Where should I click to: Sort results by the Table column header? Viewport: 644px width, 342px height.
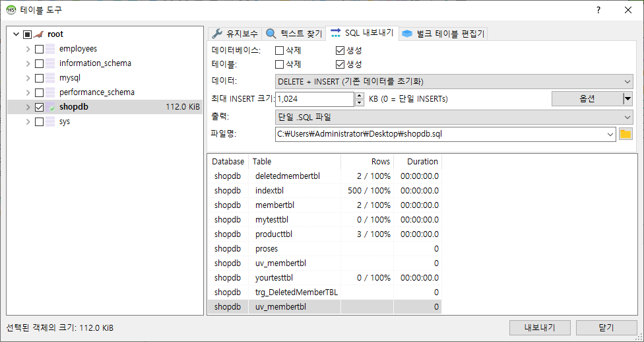[x=294, y=162]
